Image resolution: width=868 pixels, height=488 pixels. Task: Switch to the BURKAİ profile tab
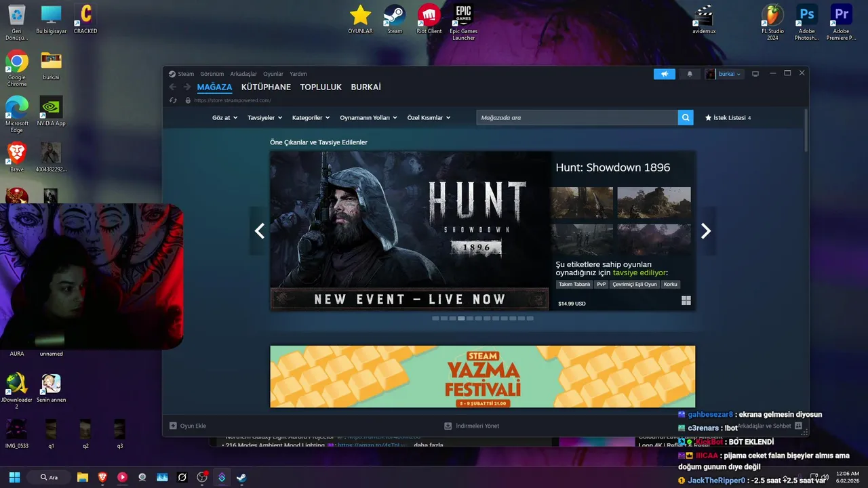[366, 87]
